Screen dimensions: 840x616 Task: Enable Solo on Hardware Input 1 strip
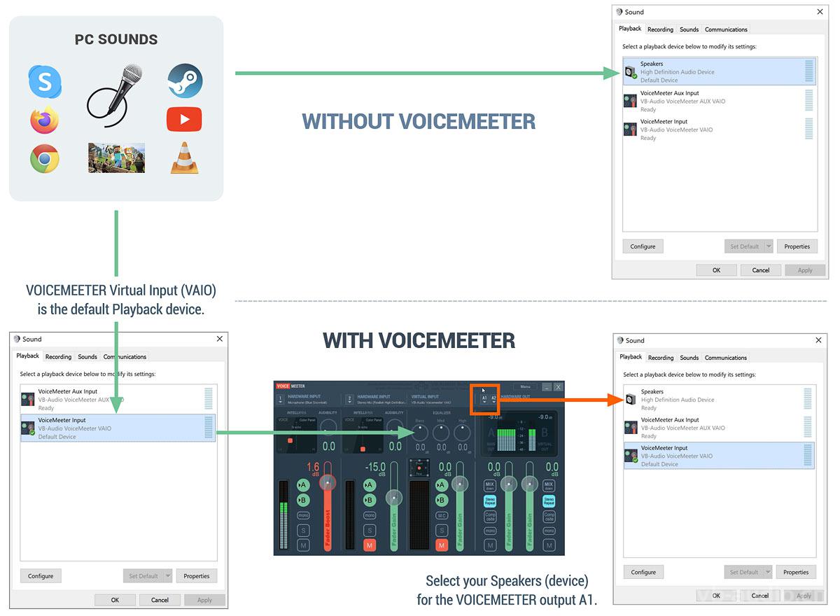303,531
